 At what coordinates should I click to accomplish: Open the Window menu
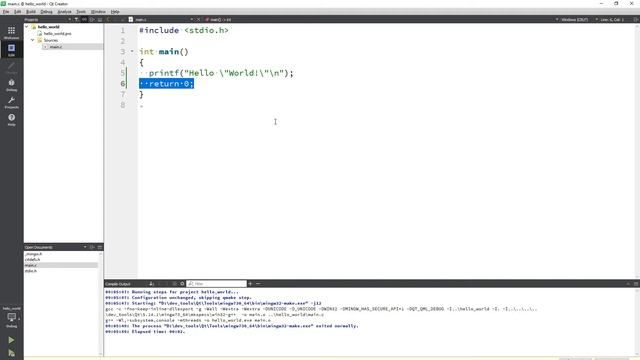pyautogui.click(x=98, y=12)
